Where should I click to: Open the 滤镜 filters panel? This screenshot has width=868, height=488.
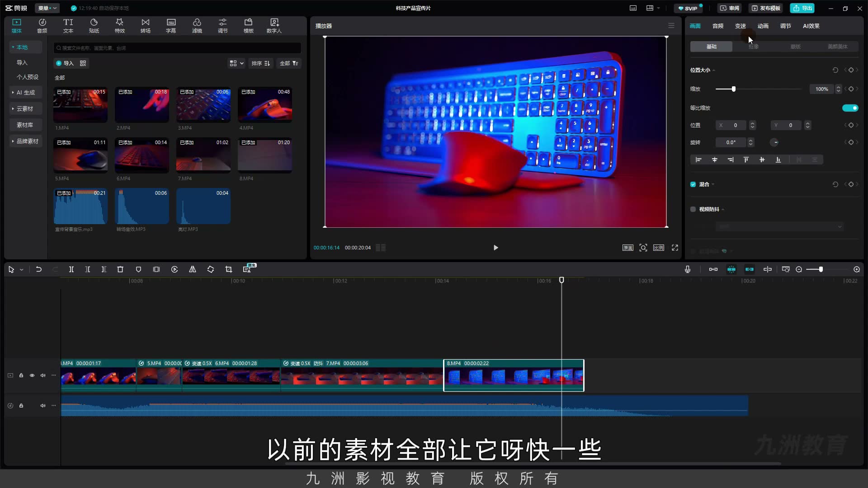click(x=197, y=26)
